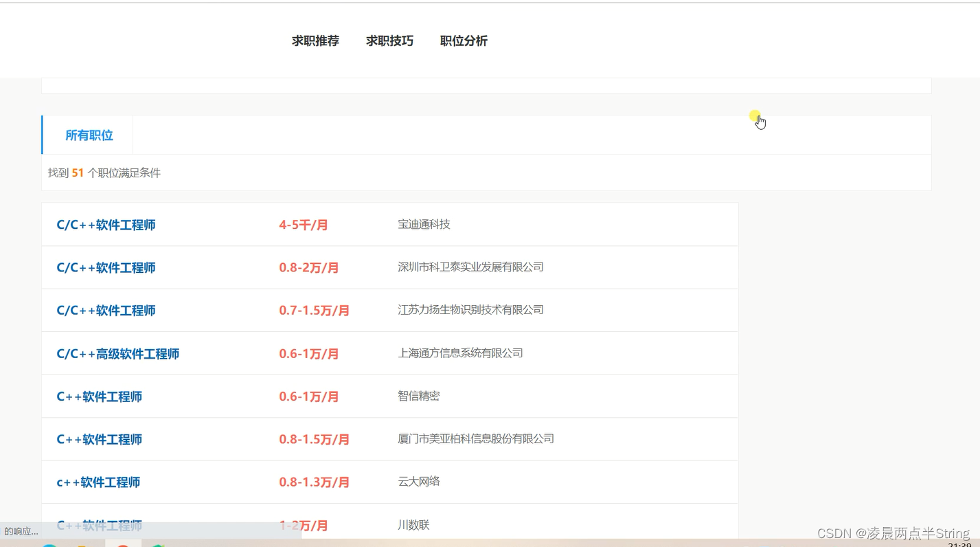Click the 找到 51 个职位满足条件 result count text

[x=104, y=173]
